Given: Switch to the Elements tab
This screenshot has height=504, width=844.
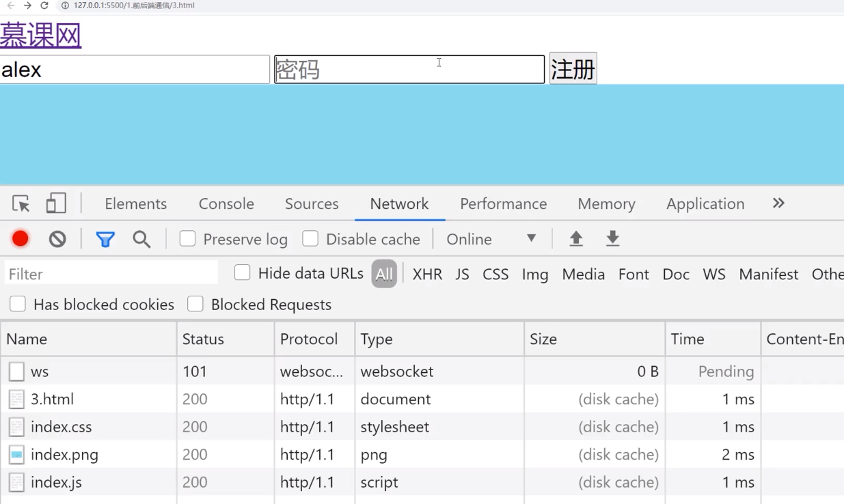Looking at the screenshot, I should (x=135, y=204).
